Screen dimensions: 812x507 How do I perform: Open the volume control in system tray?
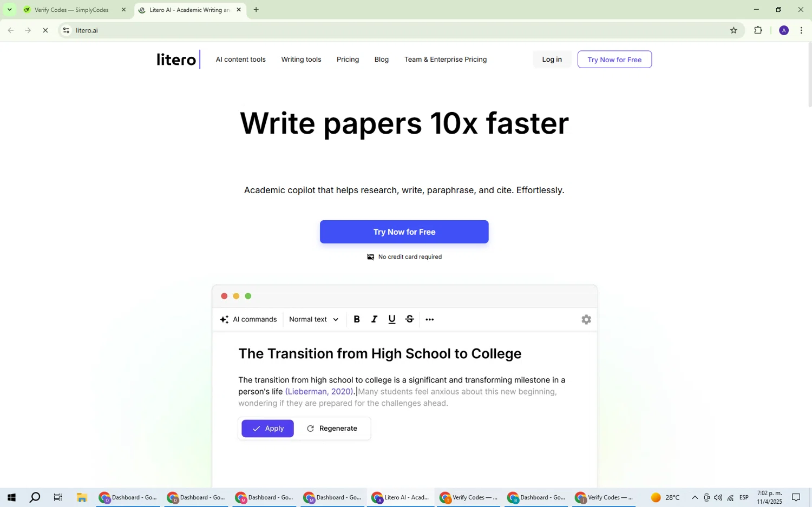point(718,498)
